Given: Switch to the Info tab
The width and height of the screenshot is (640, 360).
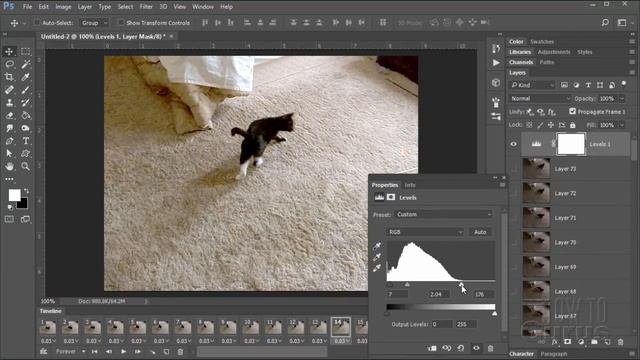Looking at the screenshot, I should (410, 185).
